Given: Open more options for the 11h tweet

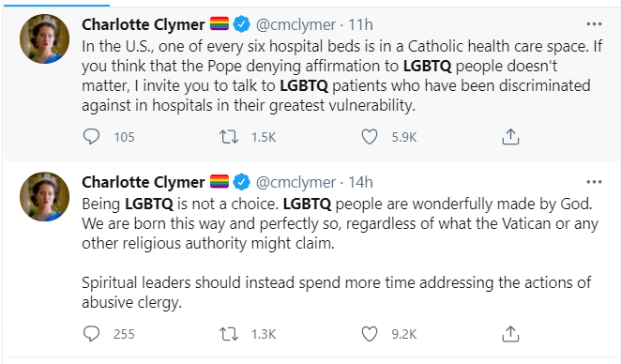Looking at the screenshot, I should click(594, 24).
